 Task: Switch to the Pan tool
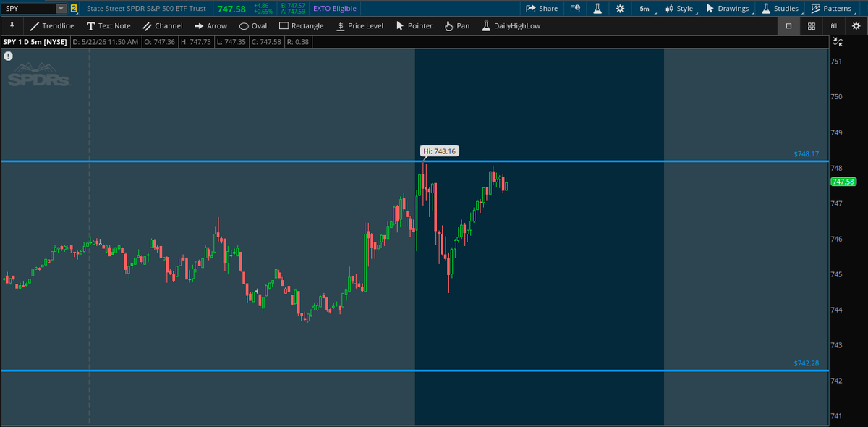pos(457,25)
